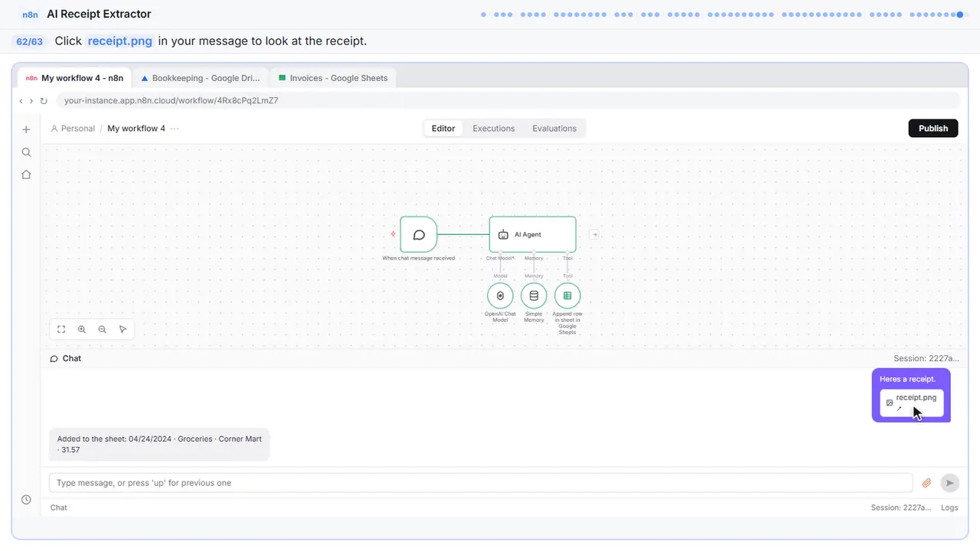Send the chat message with arrow button
Image resolution: width=980 pixels, height=551 pixels.
coord(949,483)
